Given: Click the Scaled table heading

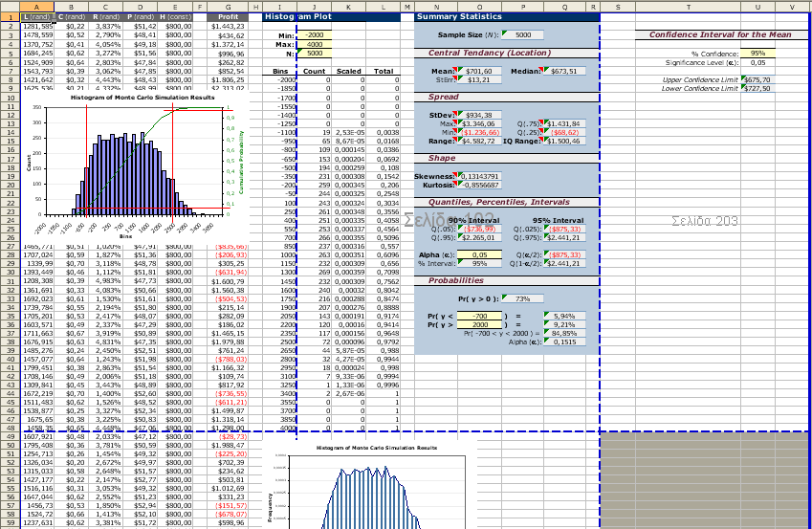Looking at the screenshot, I should pyautogui.click(x=348, y=71).
